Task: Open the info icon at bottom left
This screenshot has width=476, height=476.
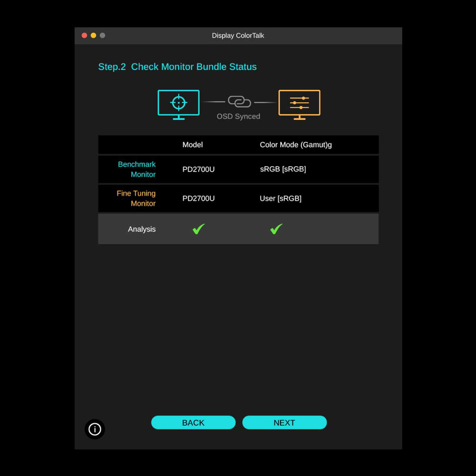Action: tap(95, 429)
